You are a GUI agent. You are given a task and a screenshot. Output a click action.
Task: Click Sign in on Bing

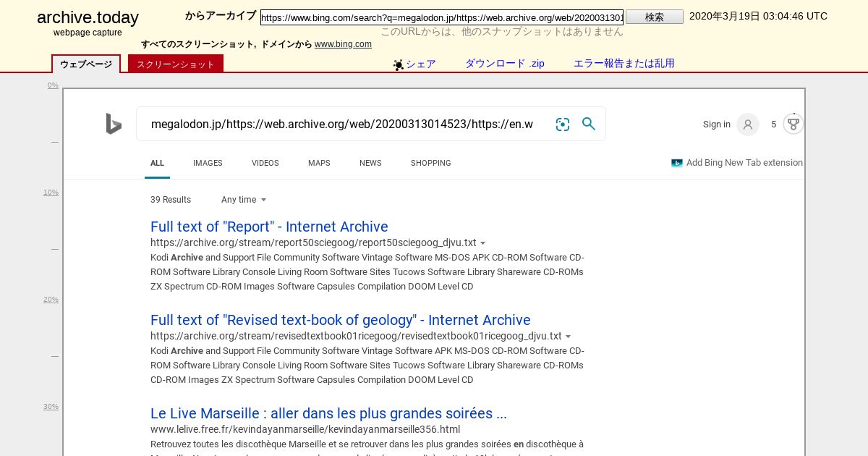[x=717, y=124]
